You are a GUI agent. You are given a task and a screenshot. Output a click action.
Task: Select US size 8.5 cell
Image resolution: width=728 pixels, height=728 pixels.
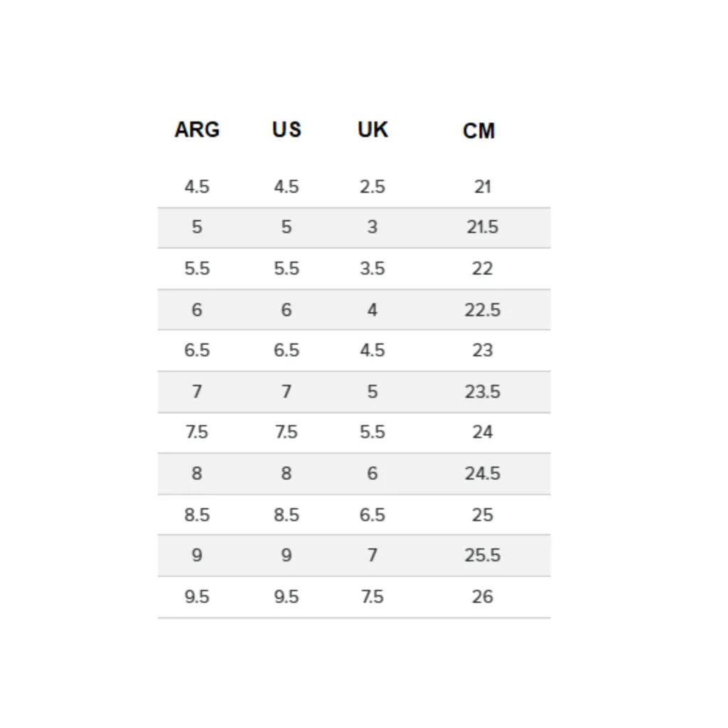[287, 515]
